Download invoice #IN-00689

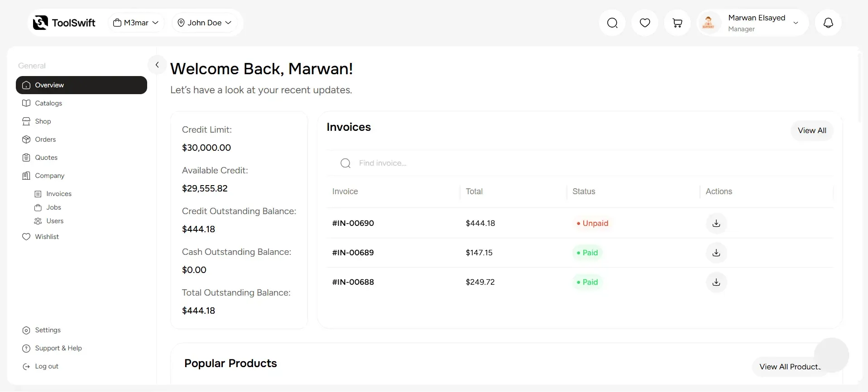click(x=716, y=253)
